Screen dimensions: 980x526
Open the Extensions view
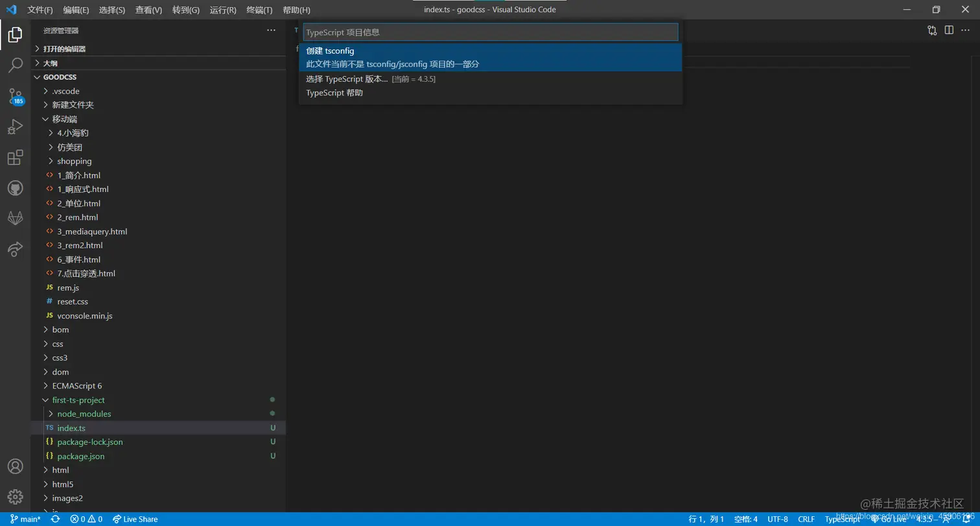[x=15, y=158]
